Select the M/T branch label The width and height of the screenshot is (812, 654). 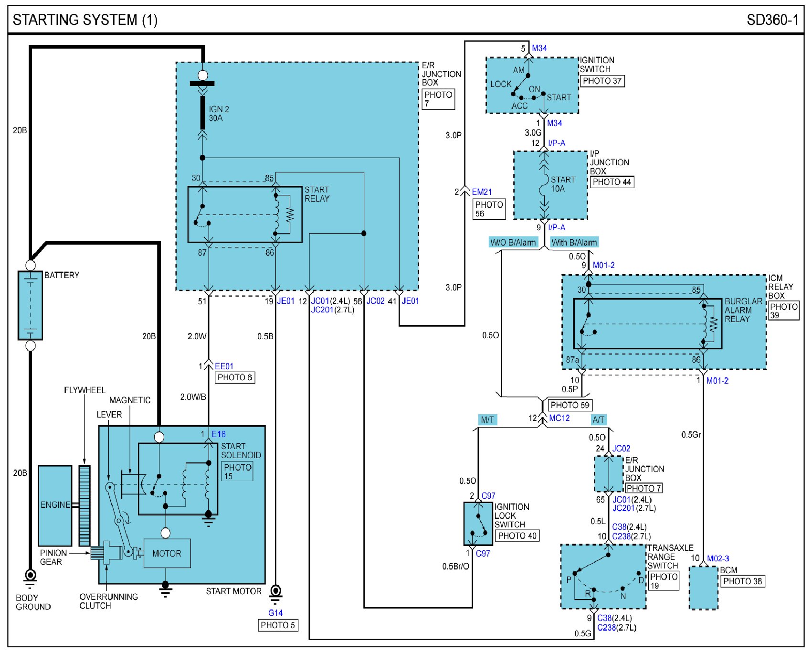click(x=487, y=420)
